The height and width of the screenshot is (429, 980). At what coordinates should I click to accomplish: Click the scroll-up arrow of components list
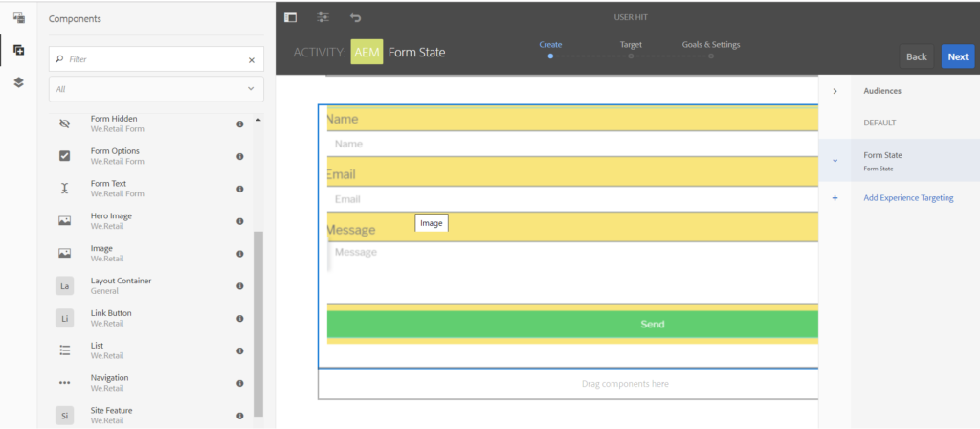click(258, 120)
